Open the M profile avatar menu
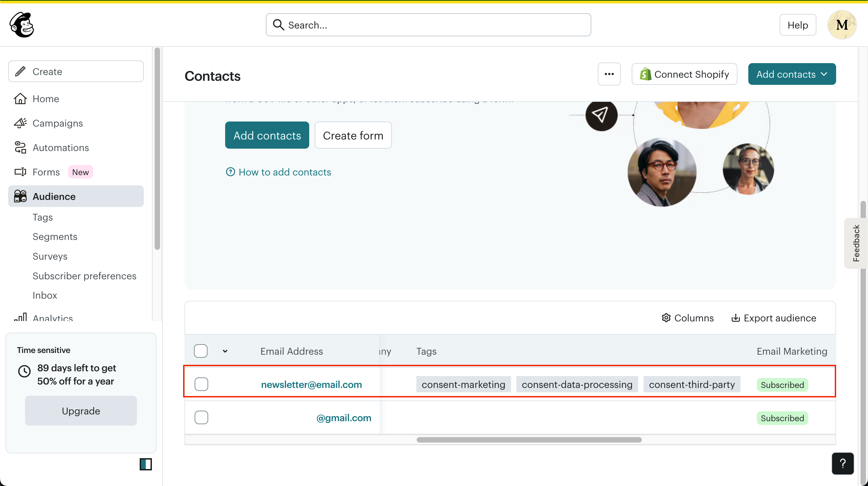868x486 pixels. tap(842, 25)
